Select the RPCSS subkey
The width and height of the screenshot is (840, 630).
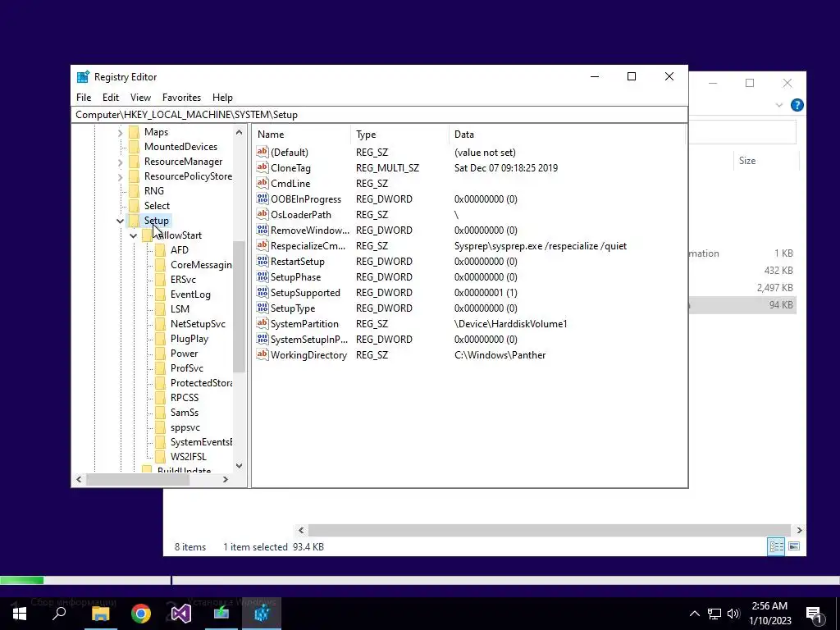185,398
